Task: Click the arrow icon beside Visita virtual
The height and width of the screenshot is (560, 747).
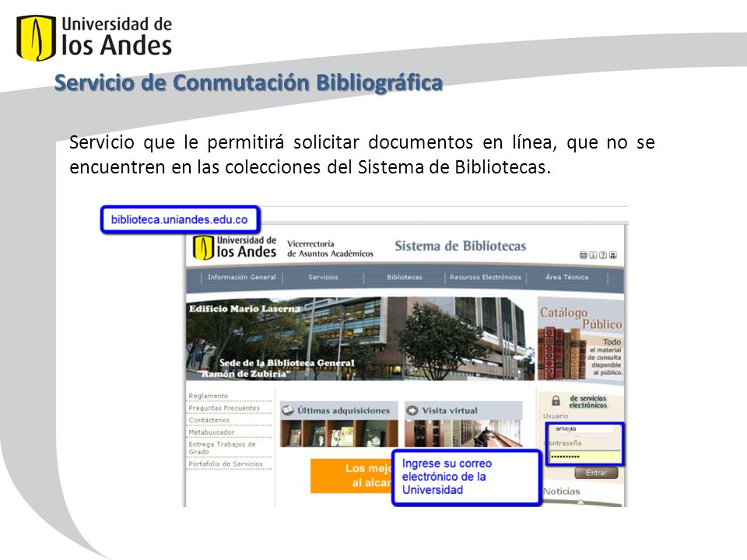Action: [412, 411]
